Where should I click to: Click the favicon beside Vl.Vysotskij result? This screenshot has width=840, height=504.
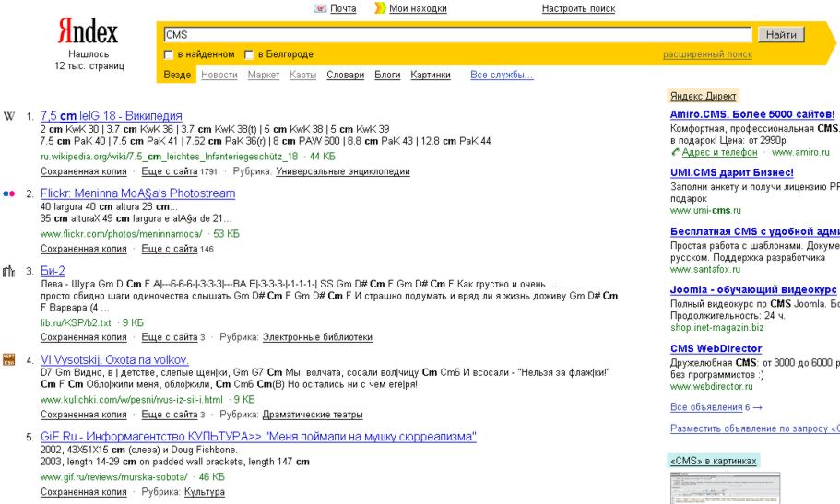click(x=10, y=358)
